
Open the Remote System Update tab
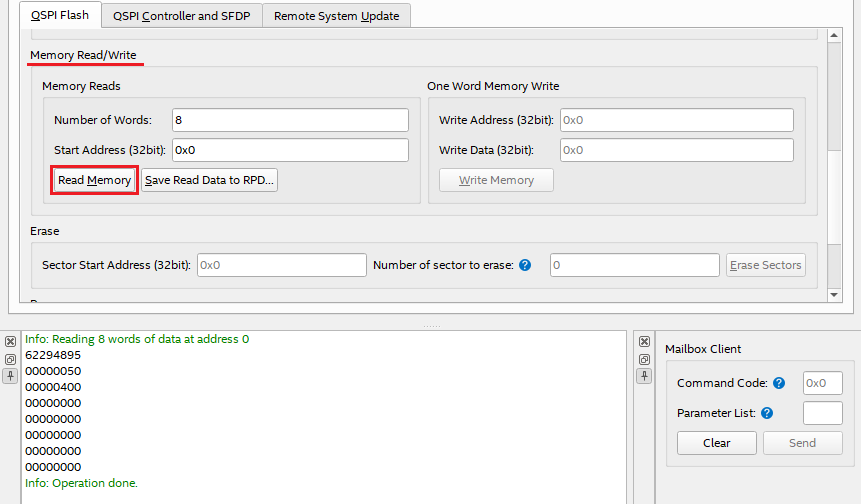pos(336,16)
